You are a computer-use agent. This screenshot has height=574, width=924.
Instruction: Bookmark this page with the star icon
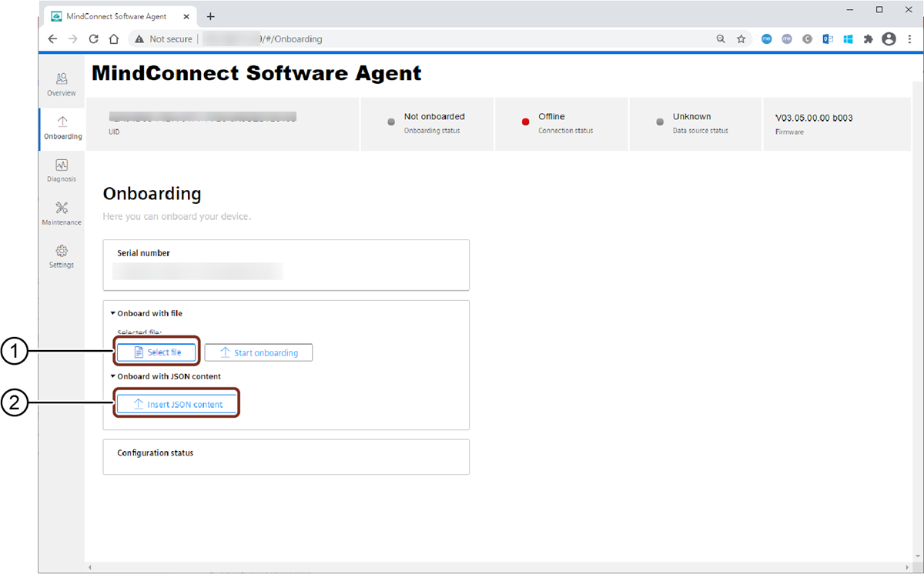coord(741,38)
